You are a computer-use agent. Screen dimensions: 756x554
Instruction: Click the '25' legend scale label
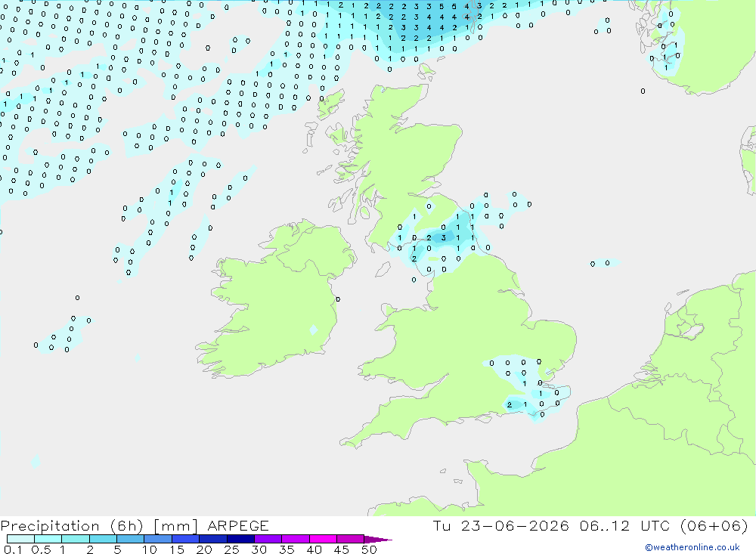231,549
